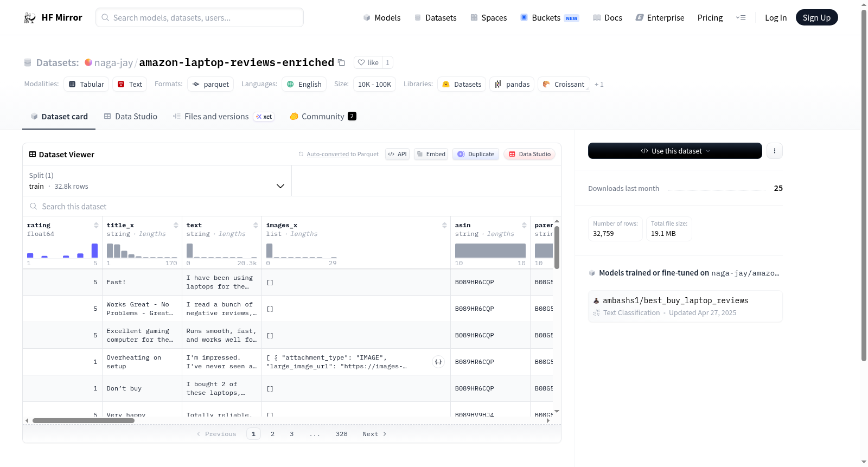868x467 pixels.
Task: Open Enterprise in the top navigation
Action: coord(660,17)
